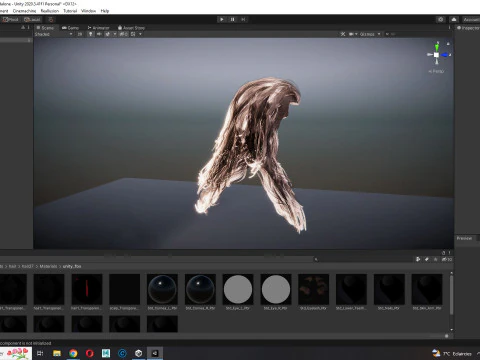Viewport: 480px width, 360px height.
Task: Open search by label filter in the Project panel
Action: 427,259
